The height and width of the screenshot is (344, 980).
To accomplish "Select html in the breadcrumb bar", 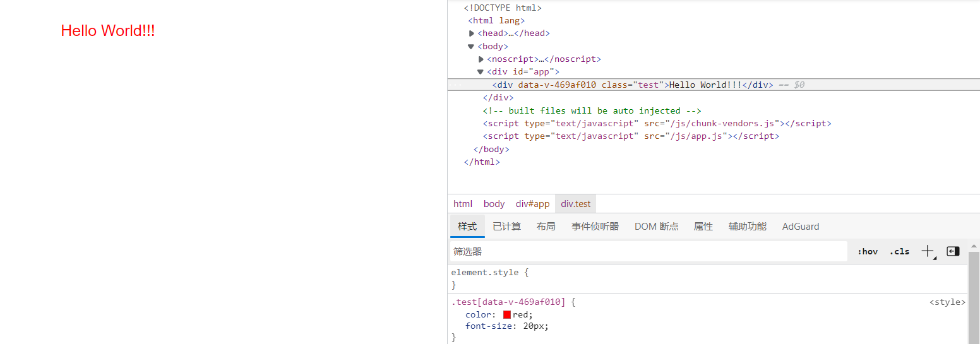I will (463, 204).
